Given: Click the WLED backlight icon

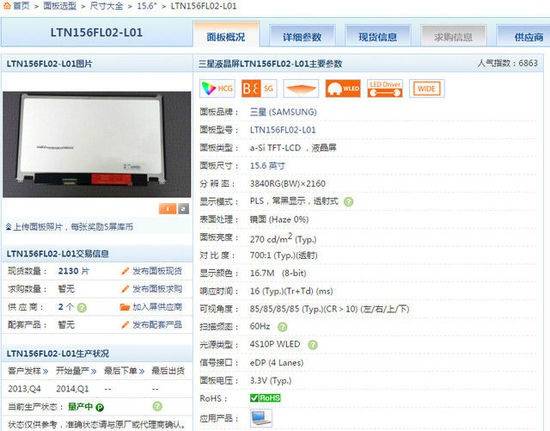Looking at the screenshot, I should (343, 88).
